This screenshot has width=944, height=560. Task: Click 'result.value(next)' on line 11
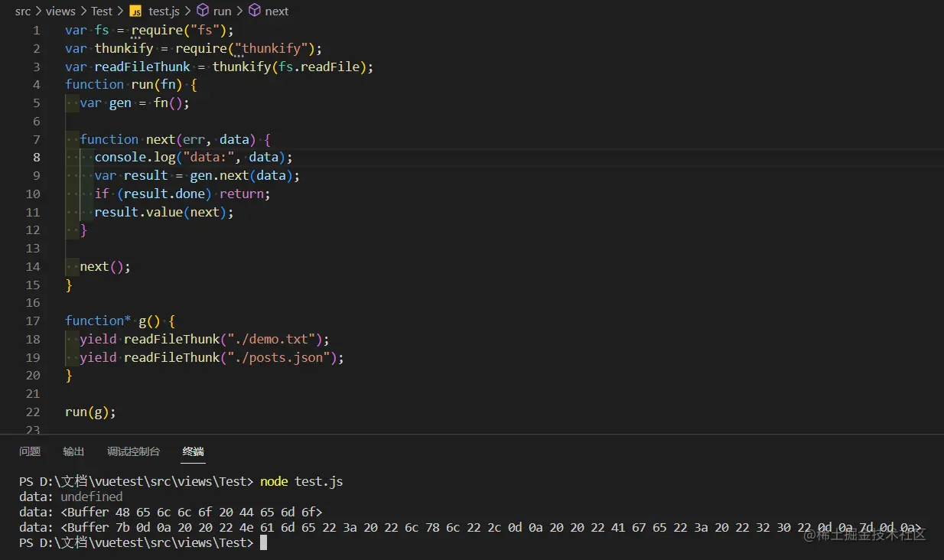tap(161, 213)
